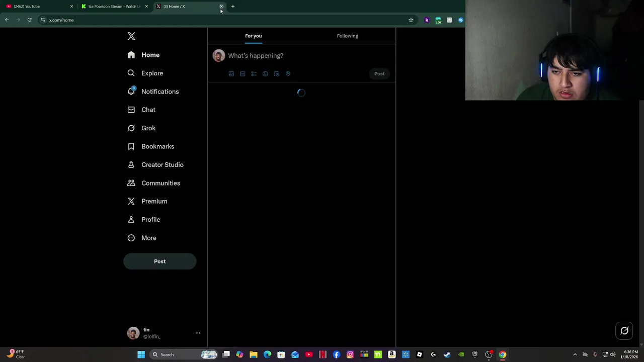The image size is (644, 362).
Task: Open Grok floating button at bottom right
Action: (624, 331)
